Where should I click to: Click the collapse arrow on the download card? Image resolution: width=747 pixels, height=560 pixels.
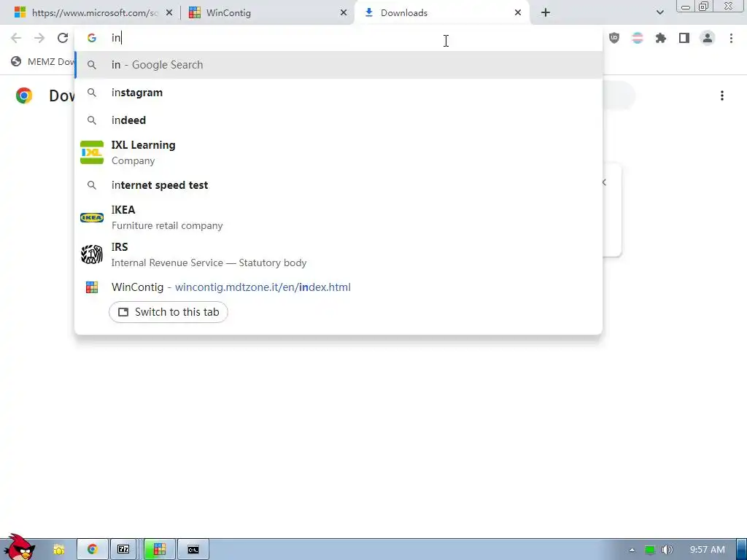coord(604,182)
